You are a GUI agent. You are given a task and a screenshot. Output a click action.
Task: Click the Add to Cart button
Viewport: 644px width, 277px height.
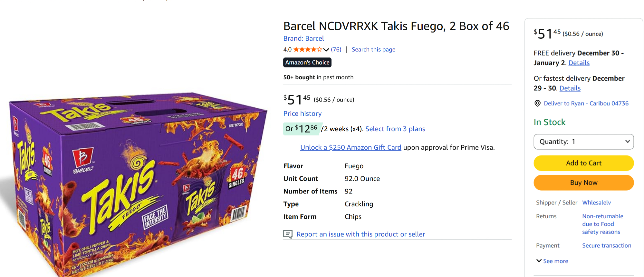(x=583, y=163)
